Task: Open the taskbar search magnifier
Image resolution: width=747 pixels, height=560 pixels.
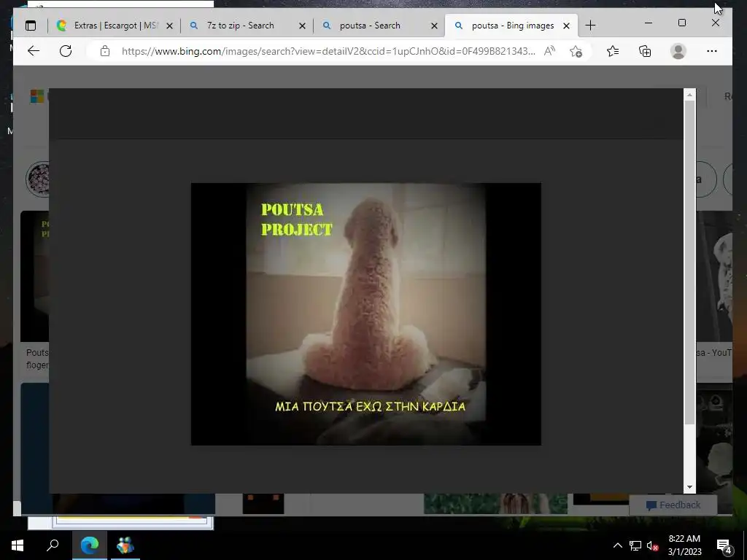Action: (53, 545)
